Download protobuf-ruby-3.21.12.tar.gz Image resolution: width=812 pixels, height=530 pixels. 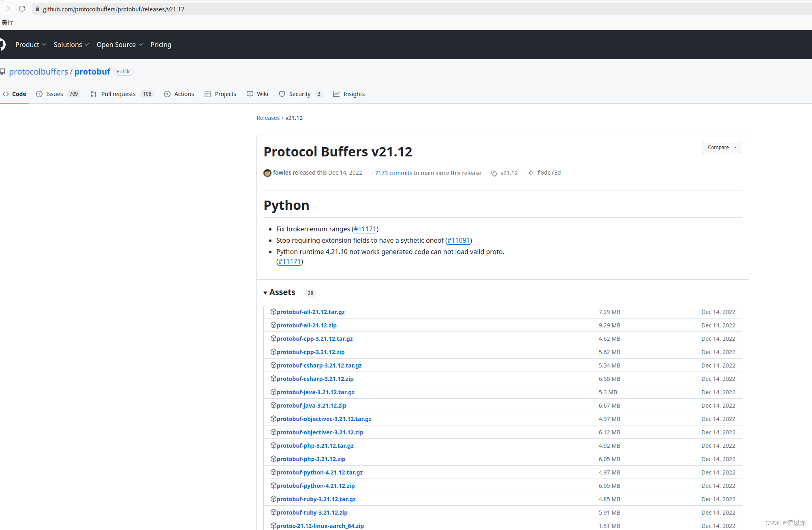click(x=316, y=499)
